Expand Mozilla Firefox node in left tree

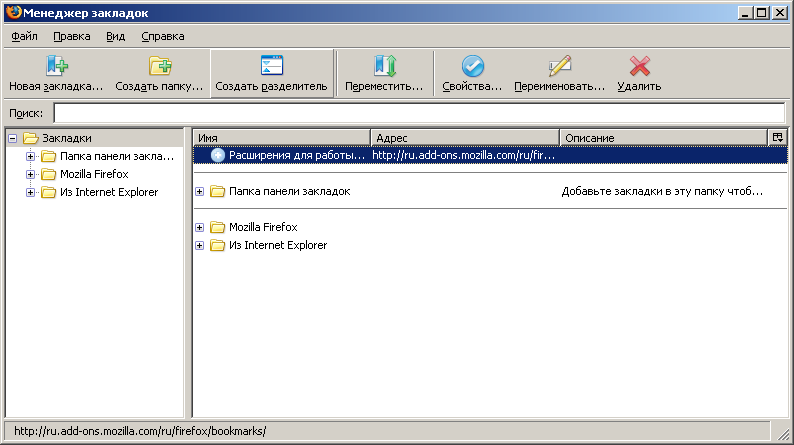click(30, 175)
